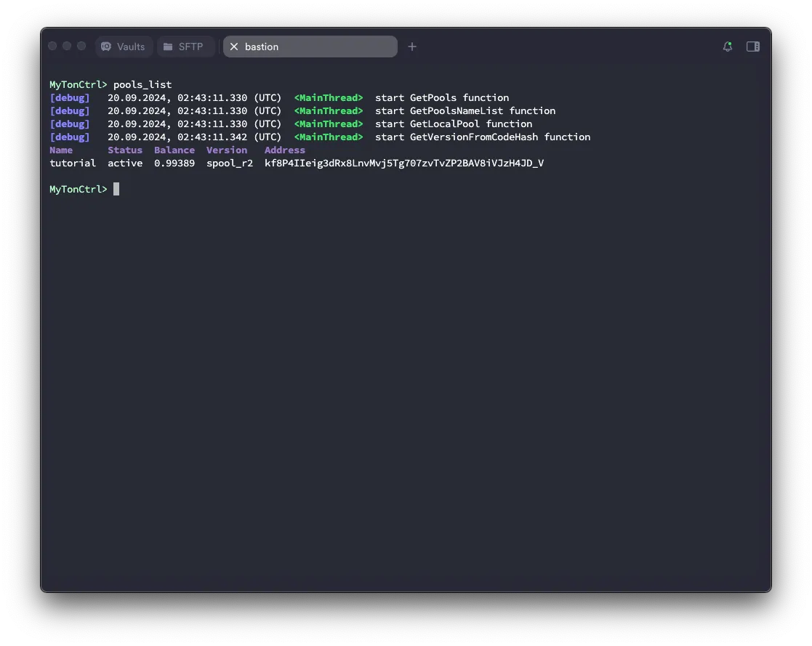Add a new tab with plus button
This screenshot has width=812, height=646.
pyautogui.click(x=412, y=47)
